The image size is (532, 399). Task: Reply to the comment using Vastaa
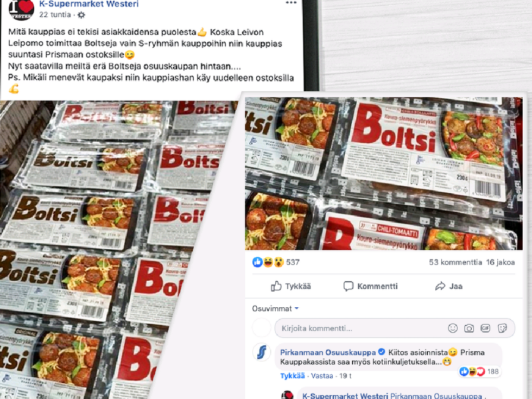(x=322, y=376)
